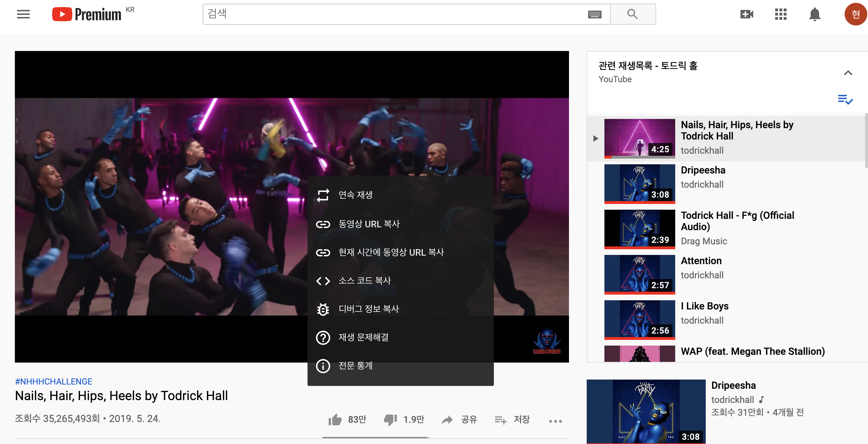Click the magnifying glass search button
Screen dimensions: 868x444
633,14
